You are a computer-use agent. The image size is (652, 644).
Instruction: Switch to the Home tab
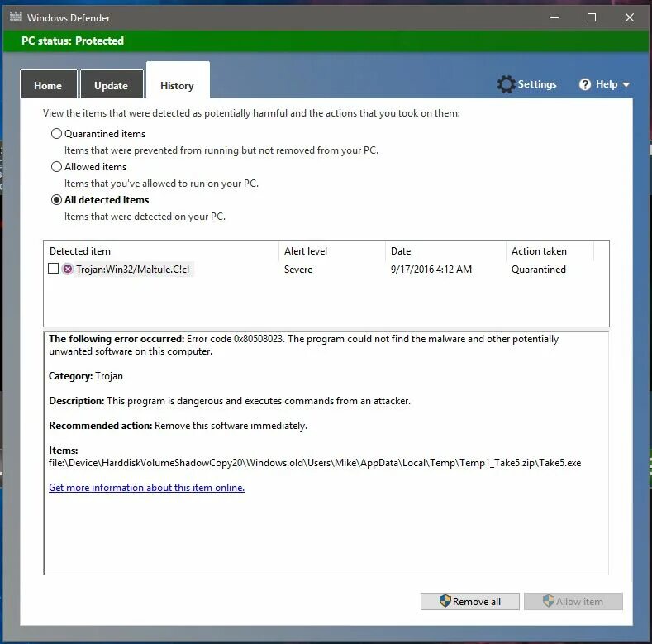(x=48, y=85)
